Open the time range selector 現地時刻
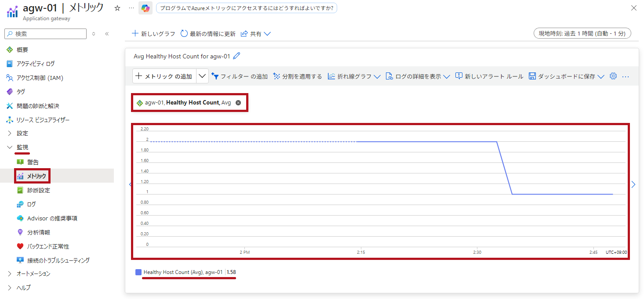Screen dimensions: 644x299 (582, 33)
